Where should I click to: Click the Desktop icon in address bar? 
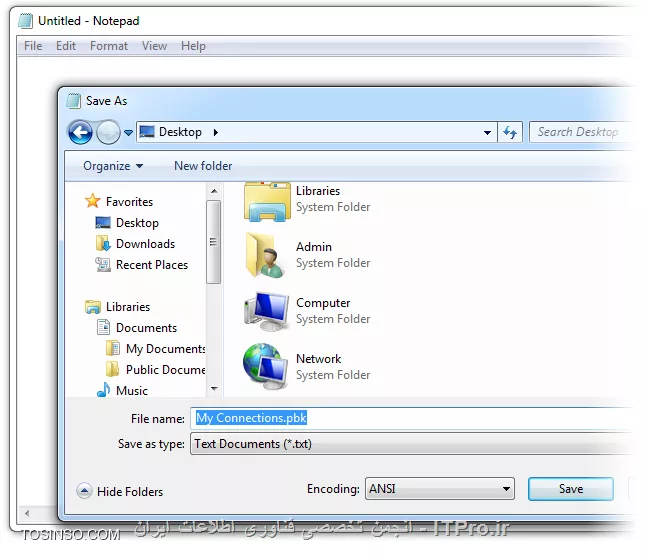click(147, 132)
